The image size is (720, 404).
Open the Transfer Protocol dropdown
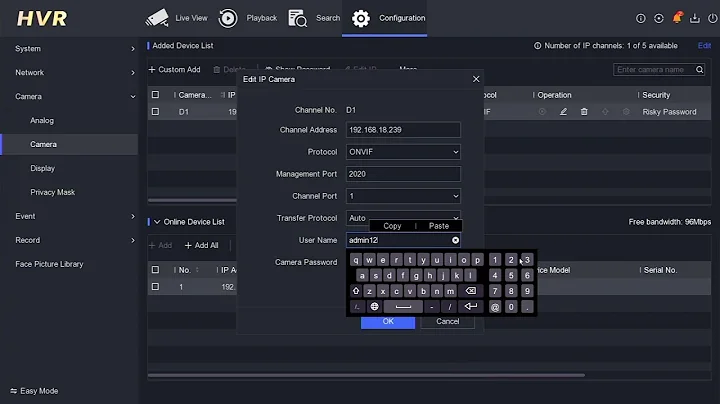(403, 217)
